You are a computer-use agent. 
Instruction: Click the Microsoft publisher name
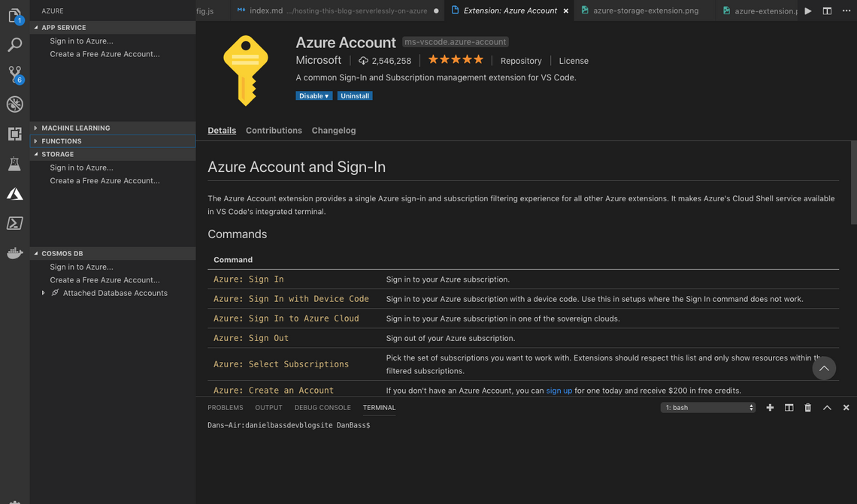pos(318,61)
